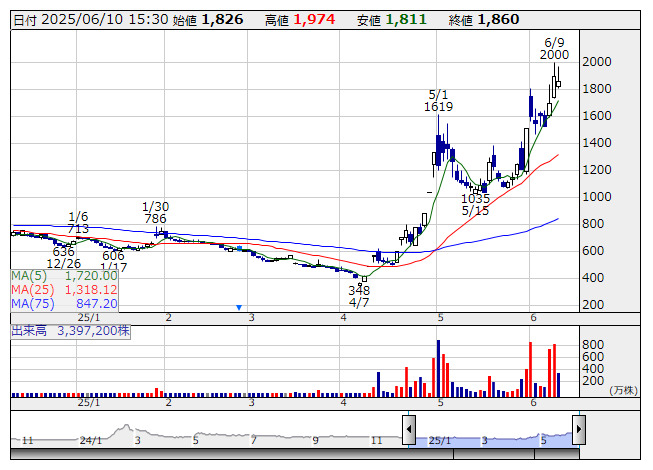Click the left range slider handle
The height and width of the screenshot is (470, 653).
point(409,430)
